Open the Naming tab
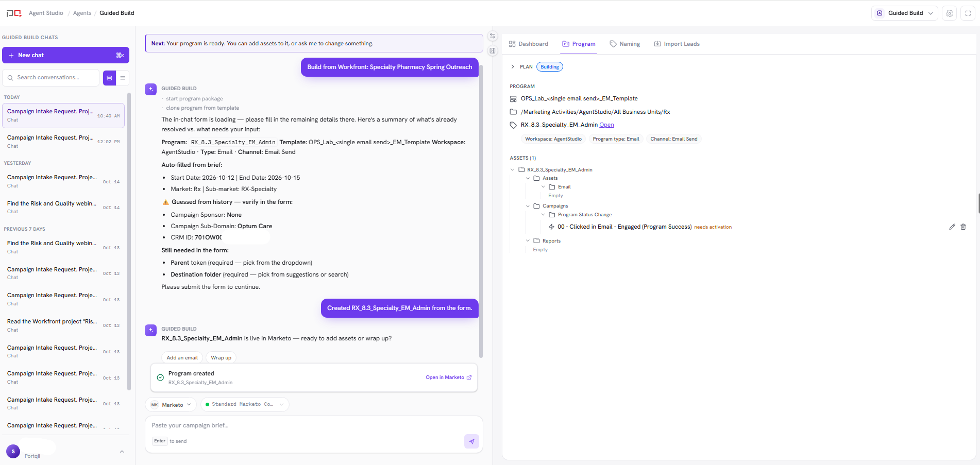This screenshot has height=465, width=980. [624, 44]
